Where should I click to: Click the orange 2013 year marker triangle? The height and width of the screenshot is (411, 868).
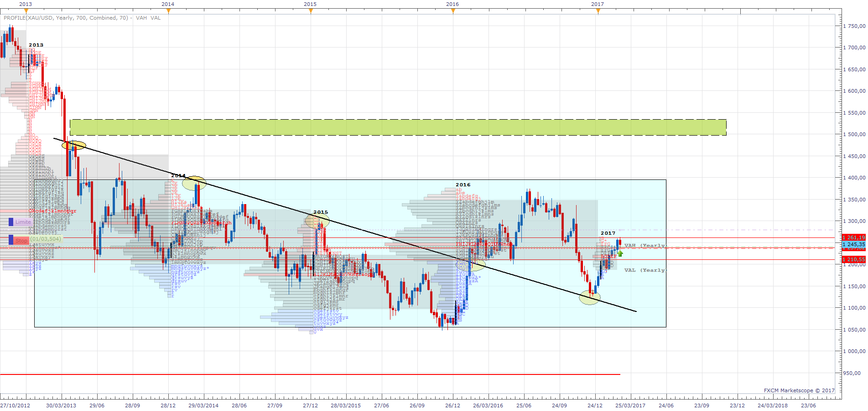coord(26,11)
